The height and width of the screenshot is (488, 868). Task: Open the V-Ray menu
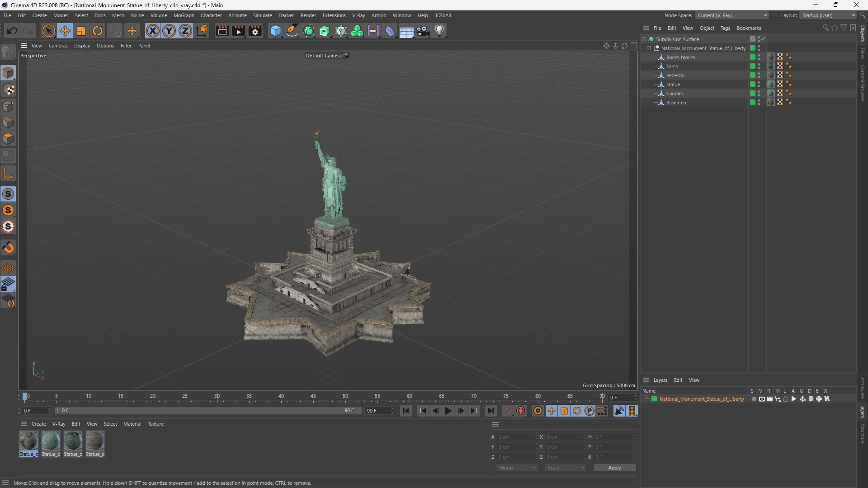[x=359, y=15]
